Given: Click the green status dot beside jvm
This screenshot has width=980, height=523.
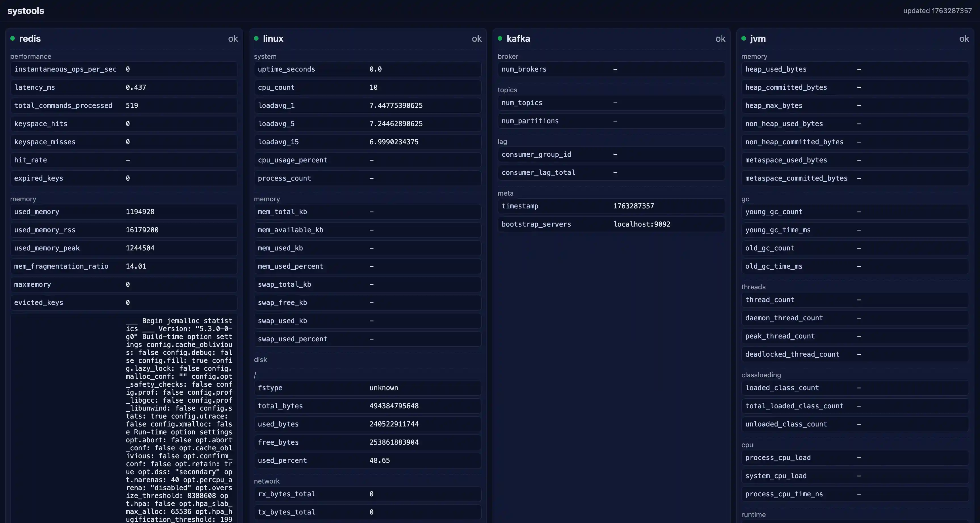Looking at the screenshot, I should pos(743,38).
